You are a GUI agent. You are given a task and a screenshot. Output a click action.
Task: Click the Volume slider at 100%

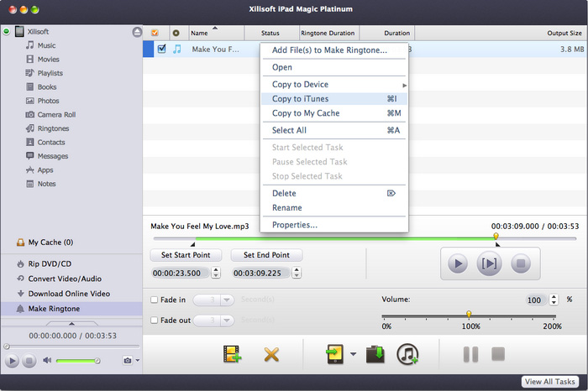(x=469, y=315)
